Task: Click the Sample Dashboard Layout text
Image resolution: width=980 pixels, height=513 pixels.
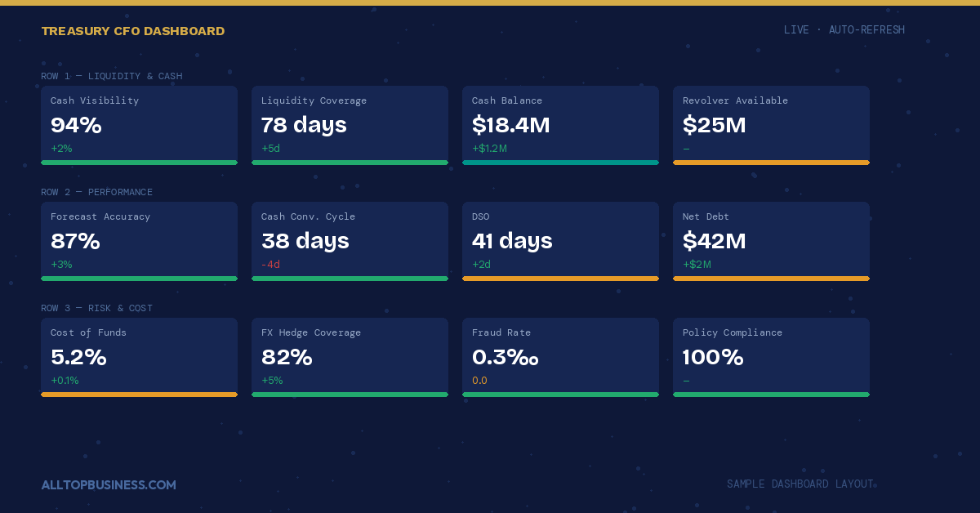Action: [x=800, y=484]
